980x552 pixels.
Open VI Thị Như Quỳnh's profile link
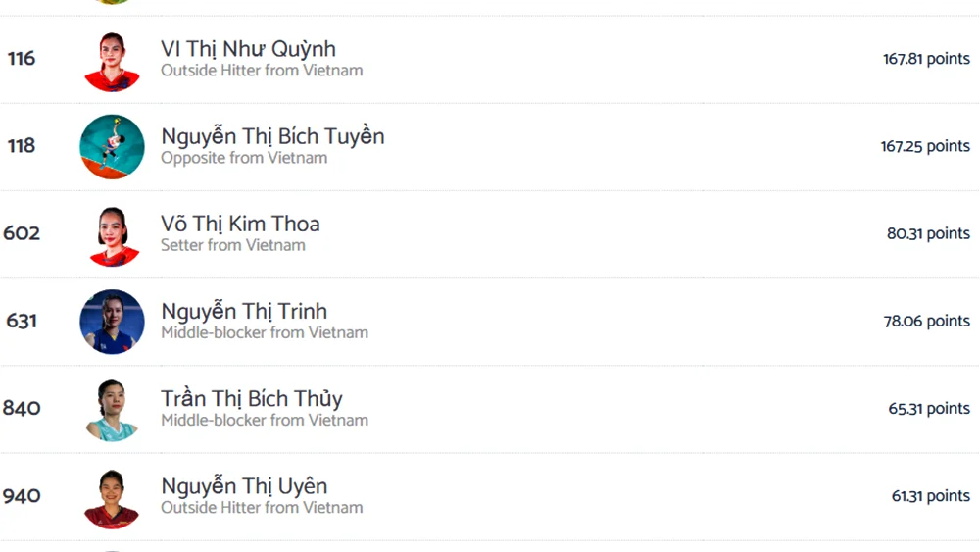coord(248,49)
